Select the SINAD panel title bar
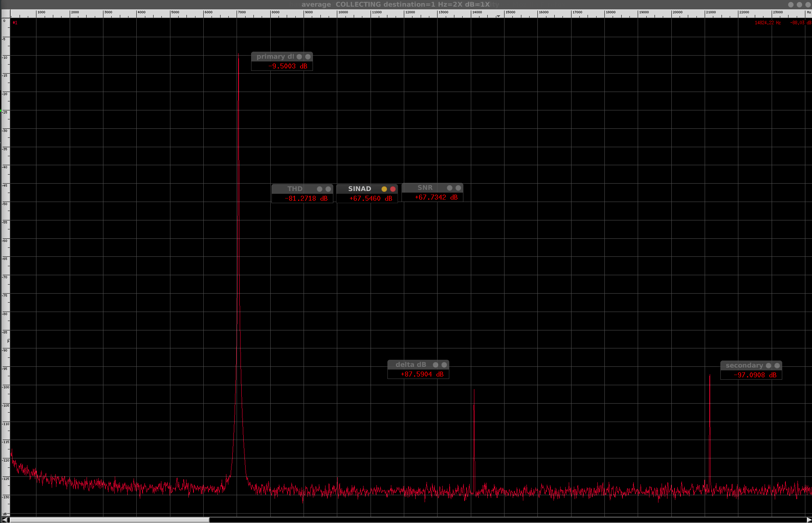 pyautogui.click(x=359, y=189)
